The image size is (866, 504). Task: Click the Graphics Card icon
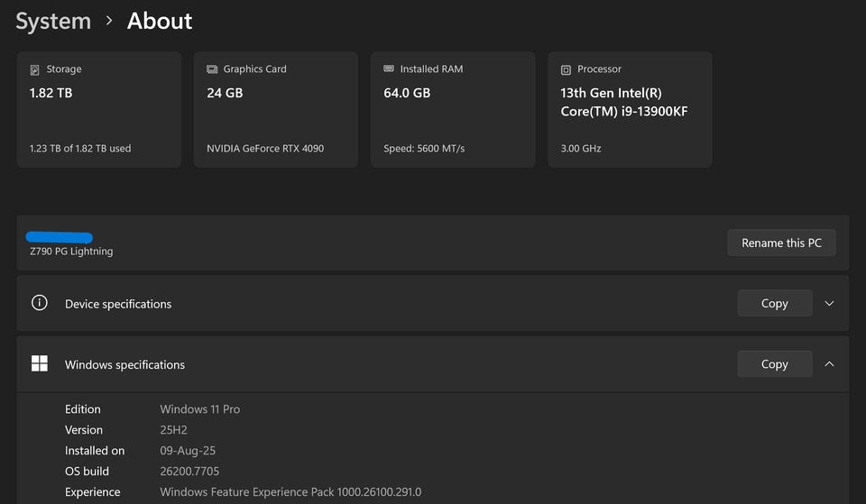tap(212, 69)
